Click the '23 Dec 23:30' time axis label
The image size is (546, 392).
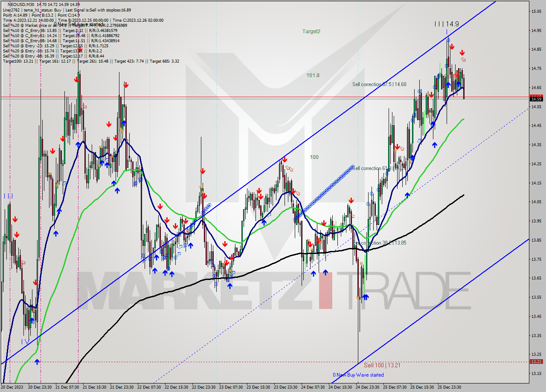tap(286, 387)
